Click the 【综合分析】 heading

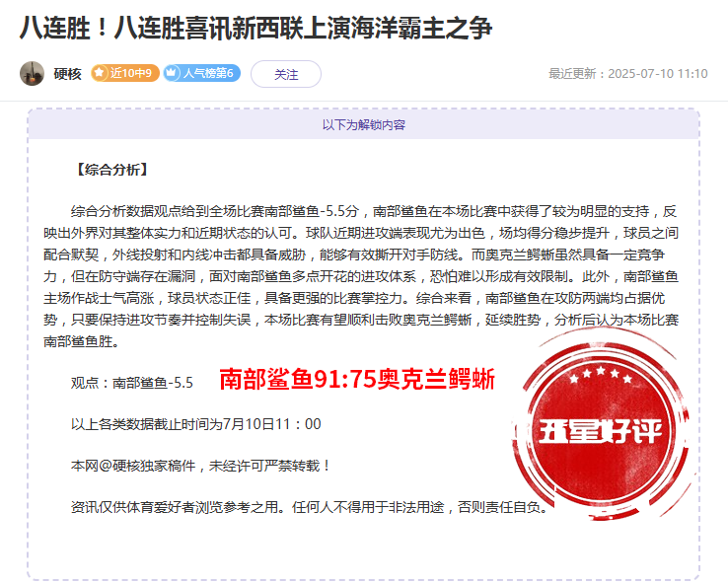(x=111, y=170)
